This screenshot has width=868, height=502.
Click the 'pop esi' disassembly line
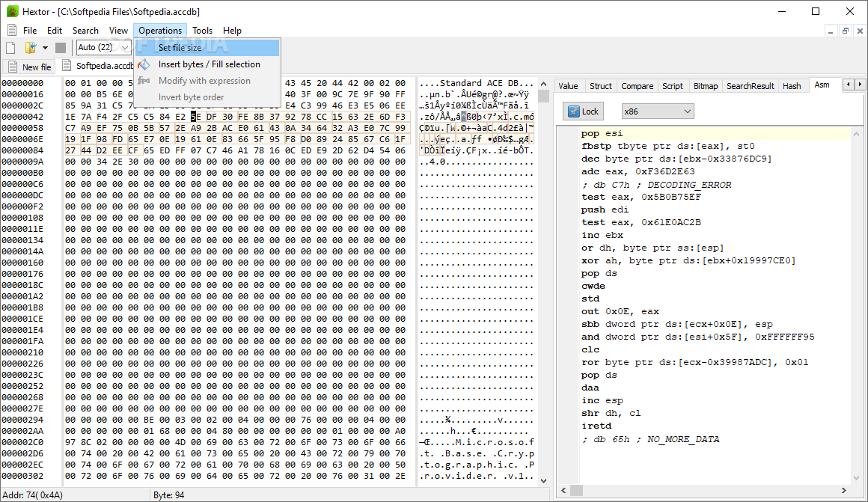tap(602, 133)
